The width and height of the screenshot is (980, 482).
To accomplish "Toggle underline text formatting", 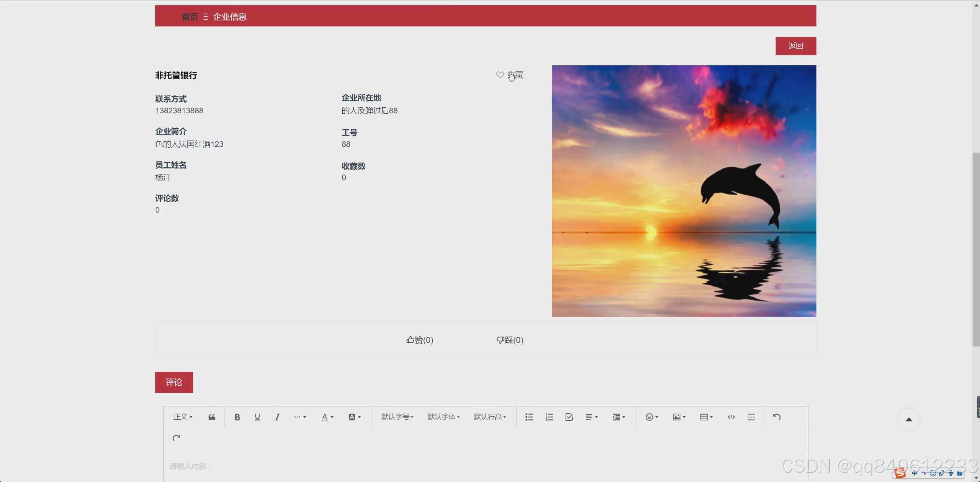I will pyautogui.click(x=257, y=417).
